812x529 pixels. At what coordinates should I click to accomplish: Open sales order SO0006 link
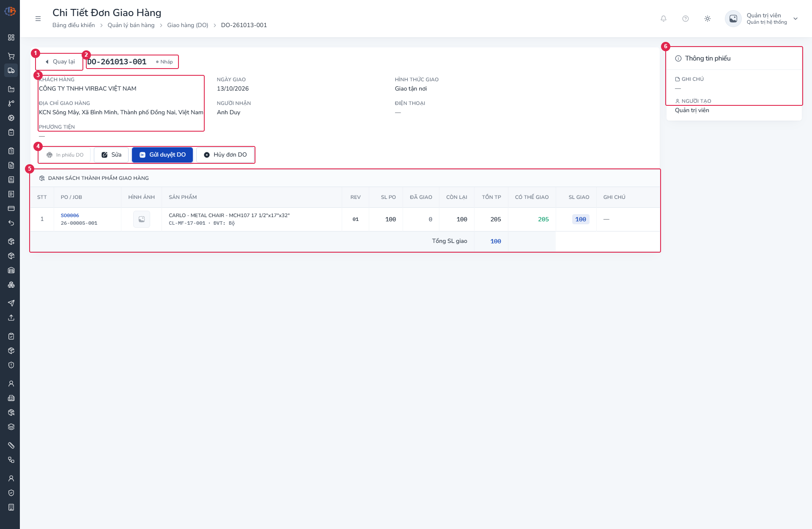coord(70,216)
